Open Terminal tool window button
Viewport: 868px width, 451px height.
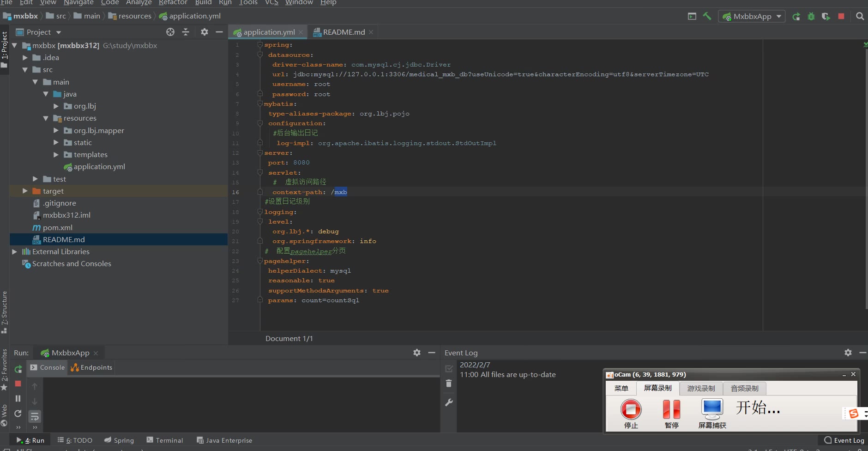[x=165, y=440]
